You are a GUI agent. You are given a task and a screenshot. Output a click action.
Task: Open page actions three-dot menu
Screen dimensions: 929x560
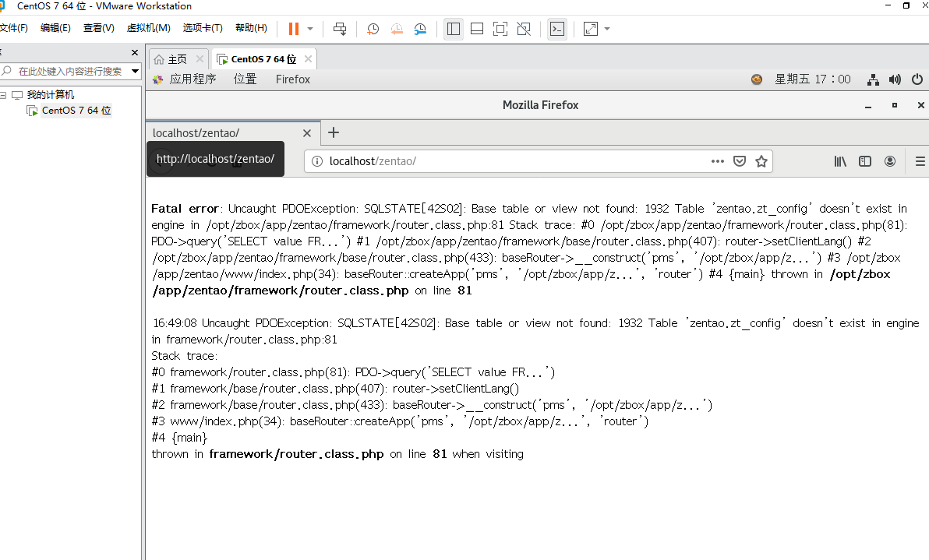click(x=718, y=161)
